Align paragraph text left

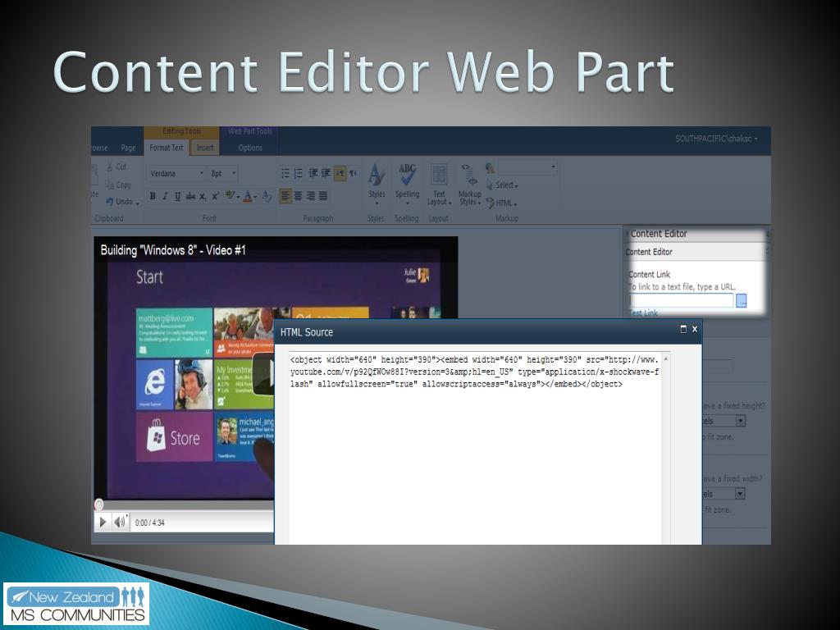[x=285, y=196]
